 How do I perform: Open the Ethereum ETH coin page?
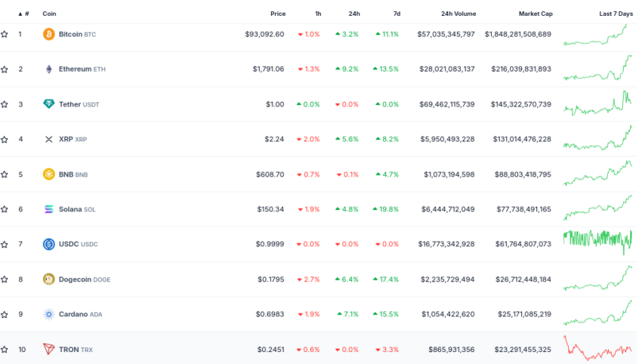point(82,69)
